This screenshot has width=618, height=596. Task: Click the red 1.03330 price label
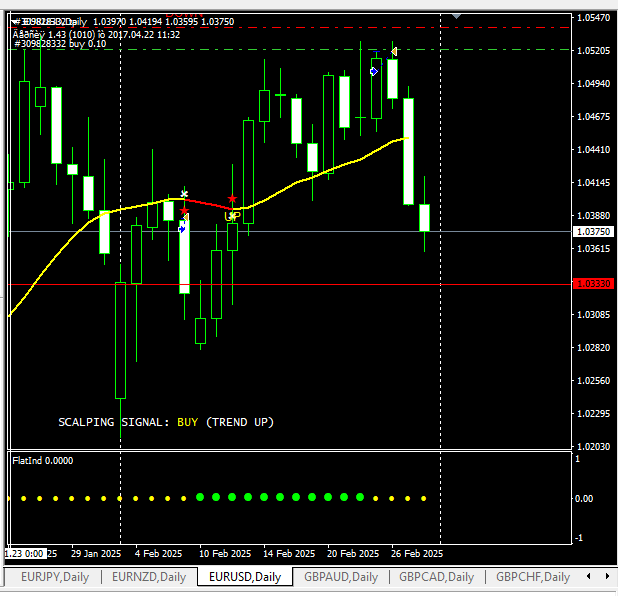click(x=593, y=283)
